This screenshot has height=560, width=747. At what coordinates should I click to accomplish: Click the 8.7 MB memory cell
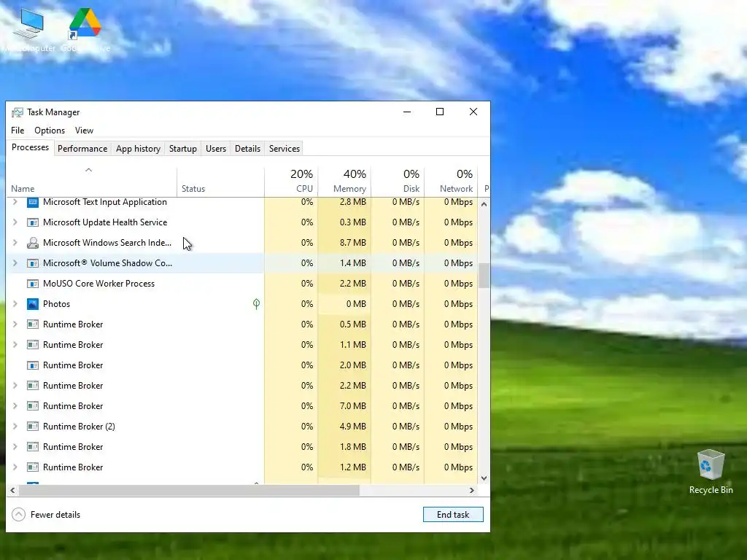344,243
